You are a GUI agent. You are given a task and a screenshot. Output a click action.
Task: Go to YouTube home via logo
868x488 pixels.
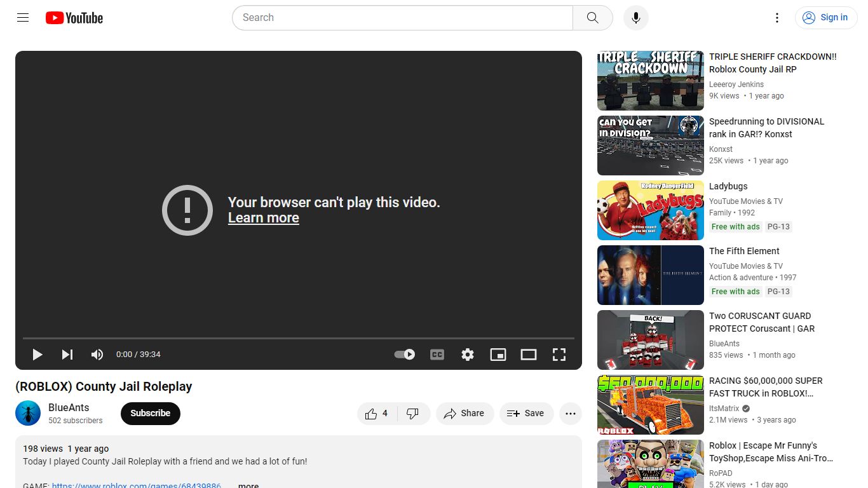pyautogui.click(x=74, y=18)
